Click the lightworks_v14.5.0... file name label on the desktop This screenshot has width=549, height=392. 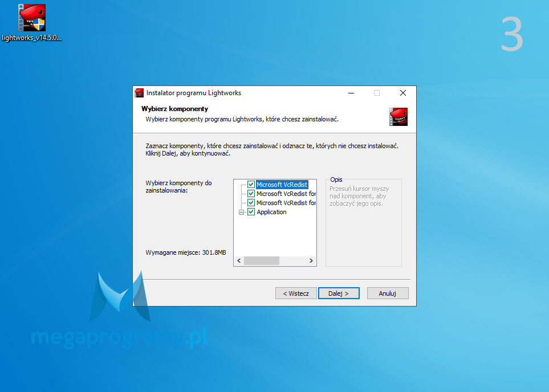[32, 38]
